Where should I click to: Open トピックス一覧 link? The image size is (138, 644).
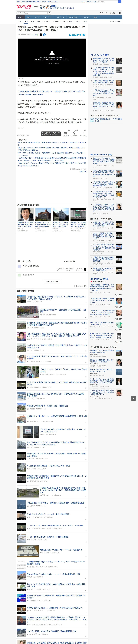tap(115, 21)
